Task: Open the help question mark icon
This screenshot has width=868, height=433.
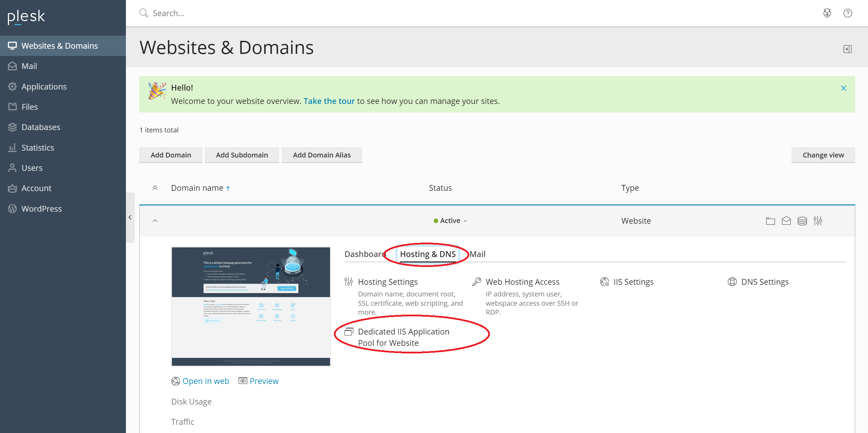Action: [848, 13]
